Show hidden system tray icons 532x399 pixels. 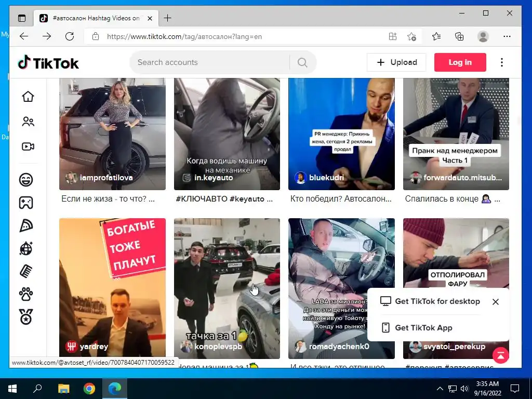coord(440,389)
